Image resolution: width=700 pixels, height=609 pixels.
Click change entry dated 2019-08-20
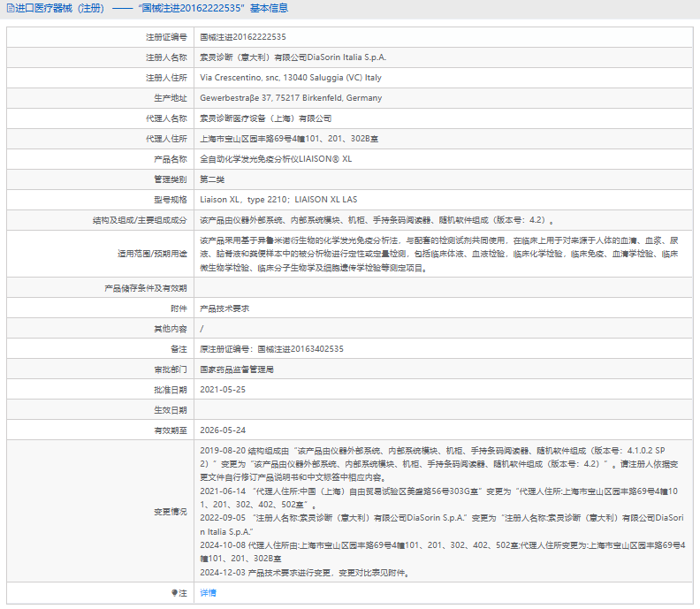point(439,464)
